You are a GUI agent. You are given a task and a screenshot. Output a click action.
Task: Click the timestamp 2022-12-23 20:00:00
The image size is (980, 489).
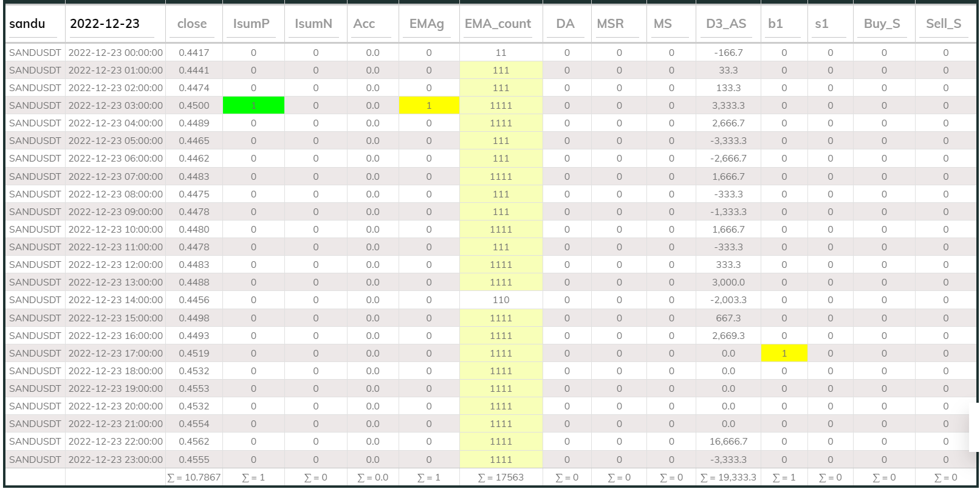pyautogui.click(x=115, y=406)
